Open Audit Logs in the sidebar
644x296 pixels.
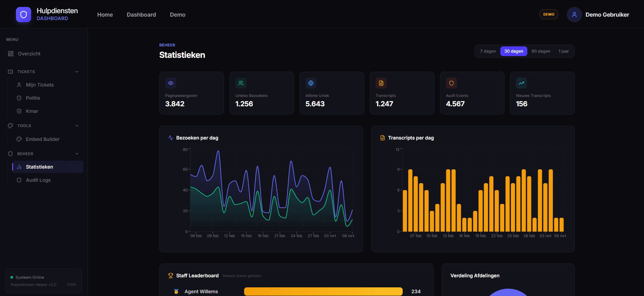(38, 180)
